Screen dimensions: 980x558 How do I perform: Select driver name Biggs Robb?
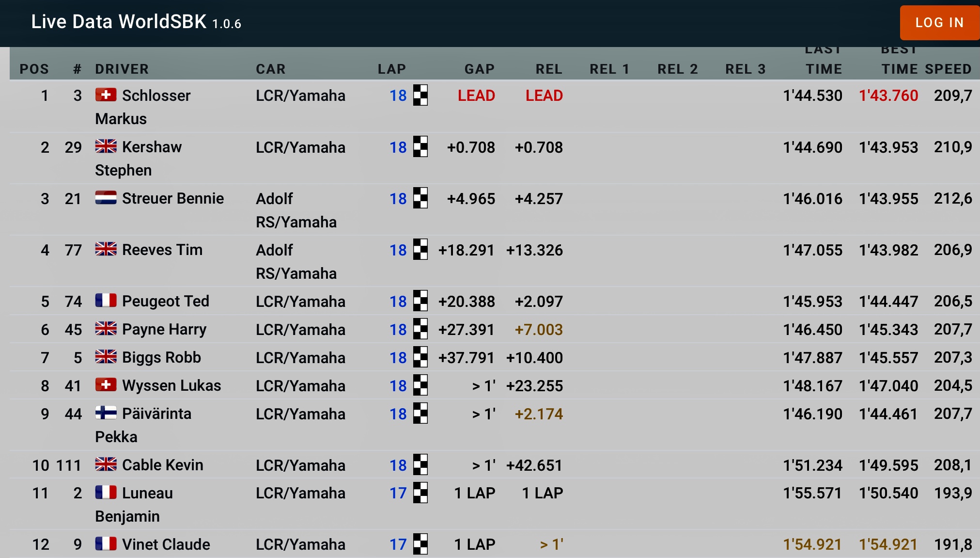161,357
